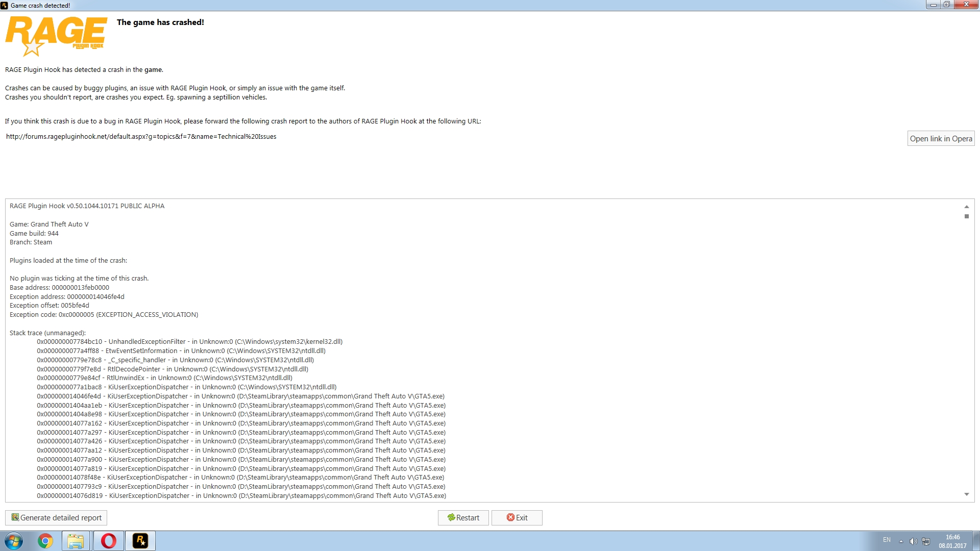Viewport: 980px width, 551px height.
Task: Click crash log scrollbar down arrow
Action: point(966,494)
